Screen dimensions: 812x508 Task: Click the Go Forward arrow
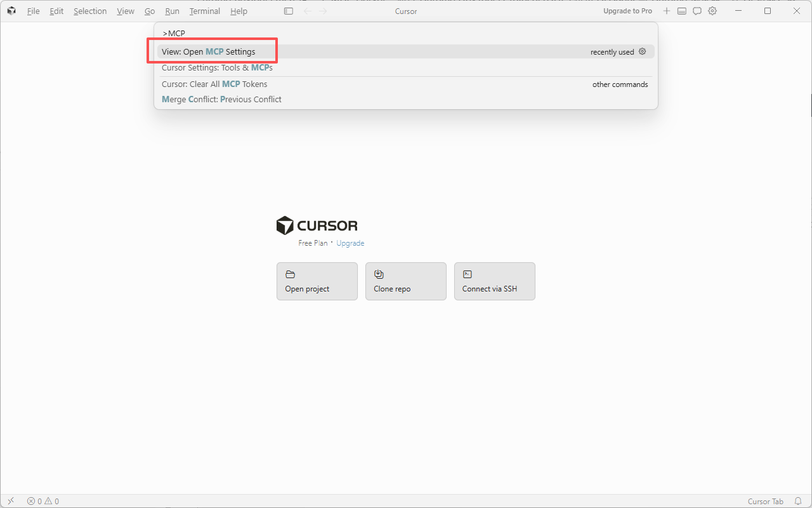(x=323, y=11)
